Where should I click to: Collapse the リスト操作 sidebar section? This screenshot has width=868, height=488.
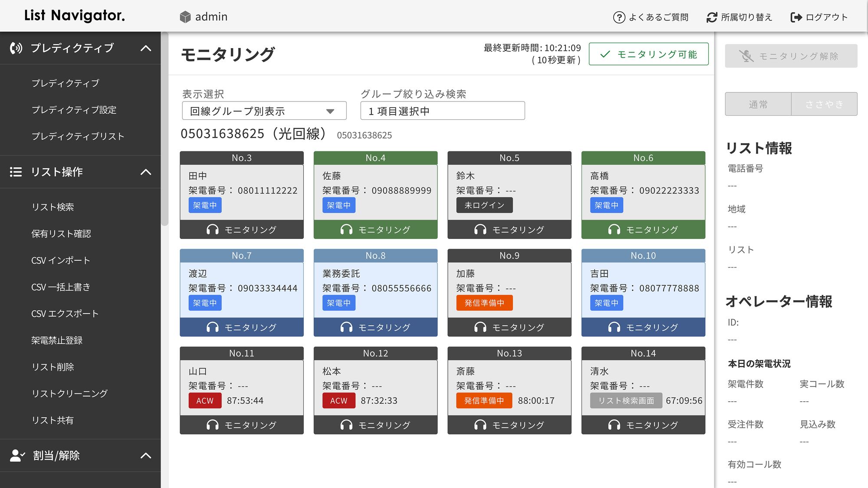(x=146, y=172)
